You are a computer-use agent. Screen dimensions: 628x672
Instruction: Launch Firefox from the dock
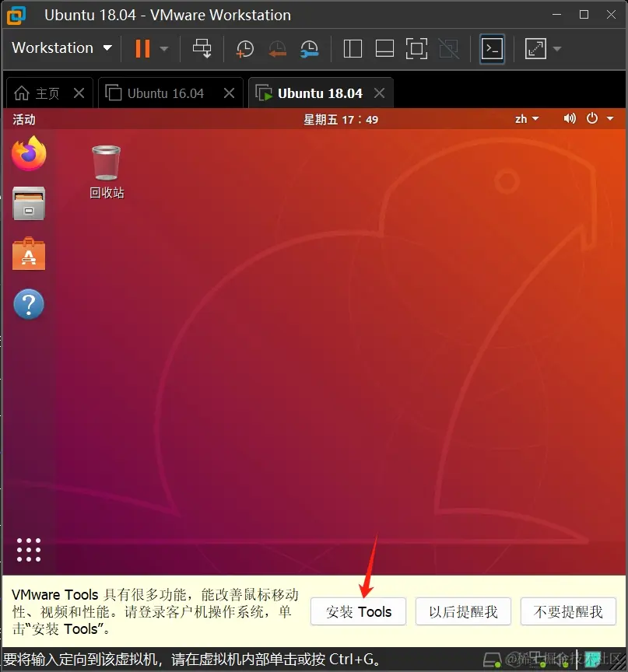[x=29, y=153]
